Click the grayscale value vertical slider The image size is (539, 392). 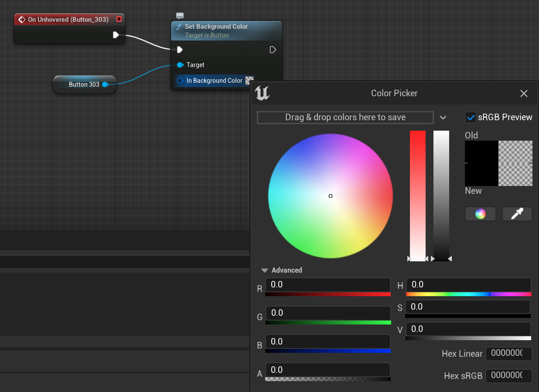(441, 196)
